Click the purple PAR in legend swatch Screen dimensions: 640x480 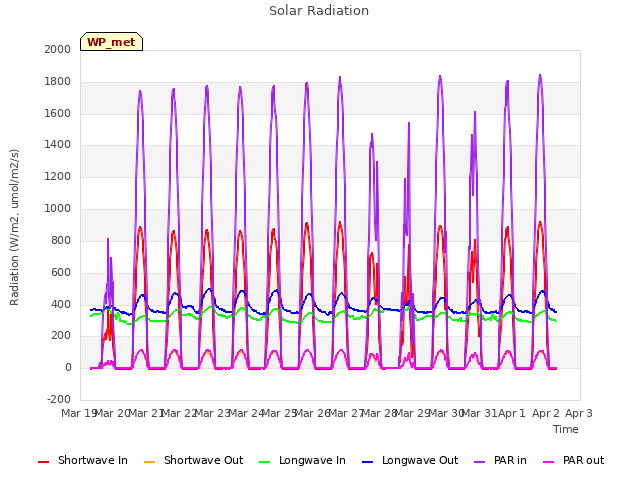(x=480, y=462)
